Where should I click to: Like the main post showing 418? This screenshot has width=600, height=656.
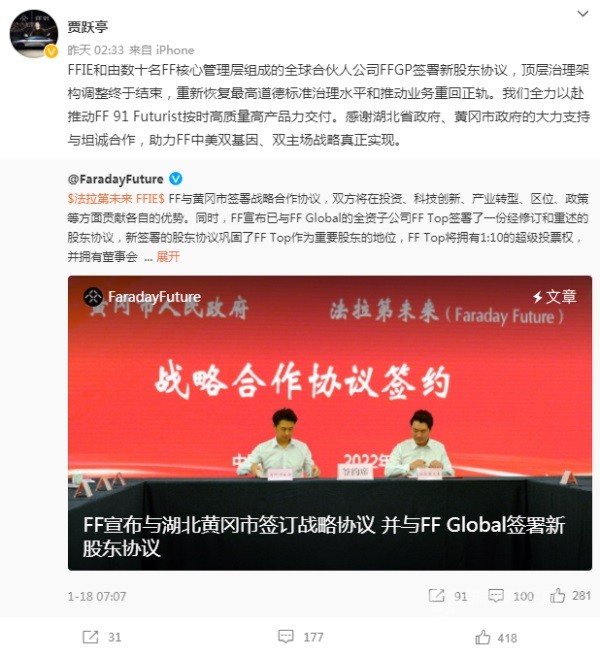coord(496,638)
